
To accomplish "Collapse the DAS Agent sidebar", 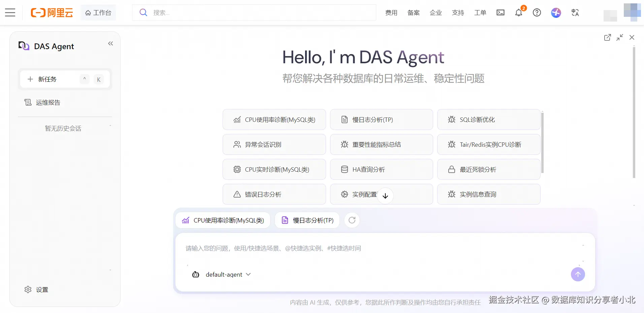I will 110,43.
